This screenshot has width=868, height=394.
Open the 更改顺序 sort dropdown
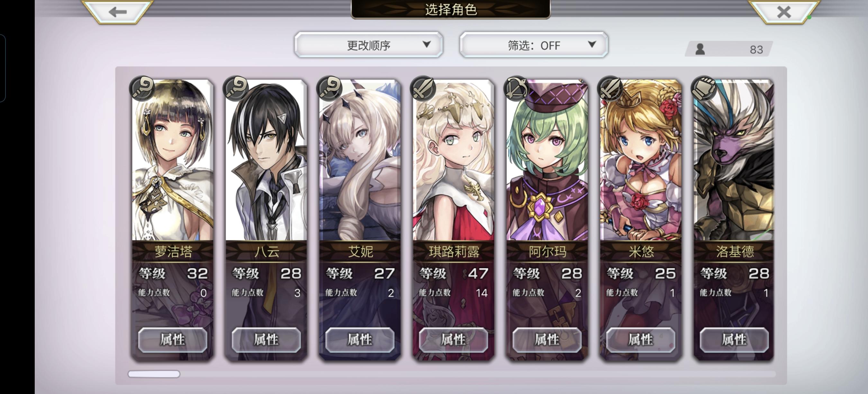coord(368,45)
